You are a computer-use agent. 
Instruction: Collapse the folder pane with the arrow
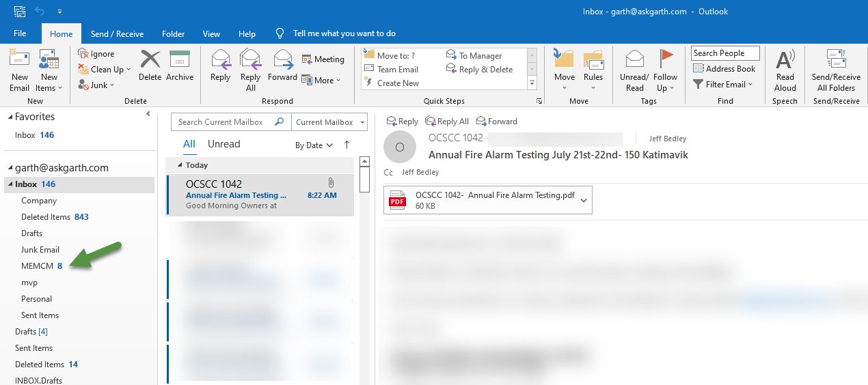tap(148, 115)
